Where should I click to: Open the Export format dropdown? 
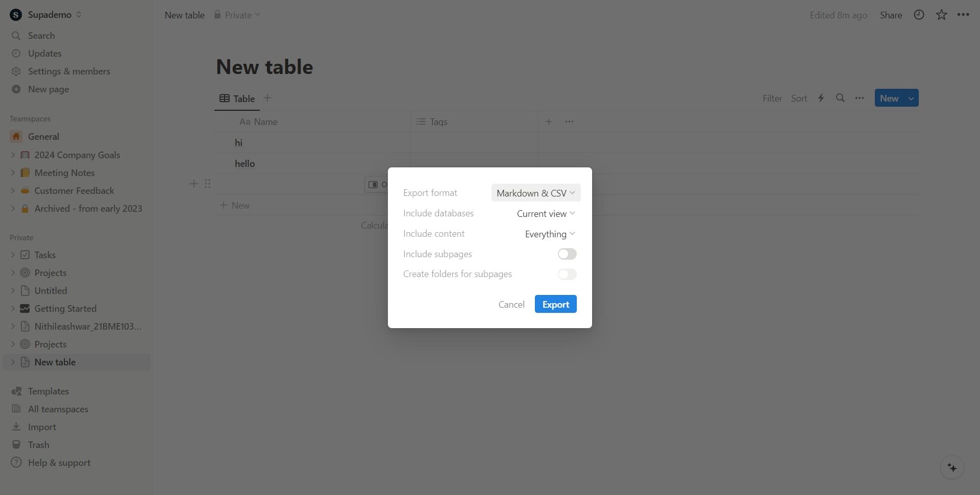coord(535,193)
